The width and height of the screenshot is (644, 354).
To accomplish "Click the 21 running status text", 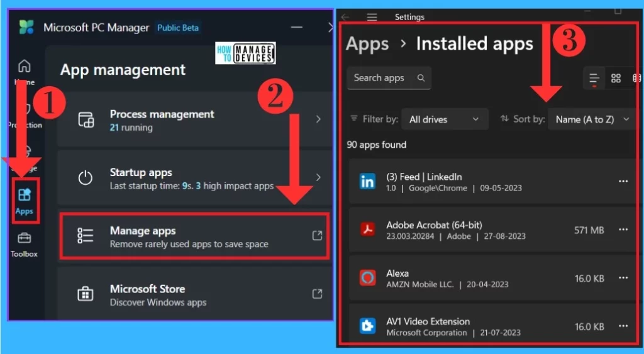I will [131, 128].
